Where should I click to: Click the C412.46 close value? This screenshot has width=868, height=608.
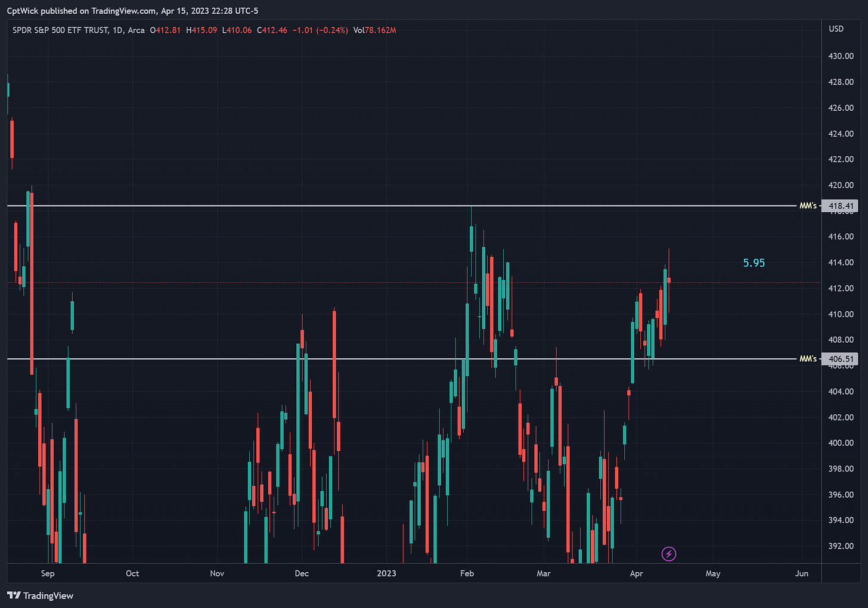272,30
